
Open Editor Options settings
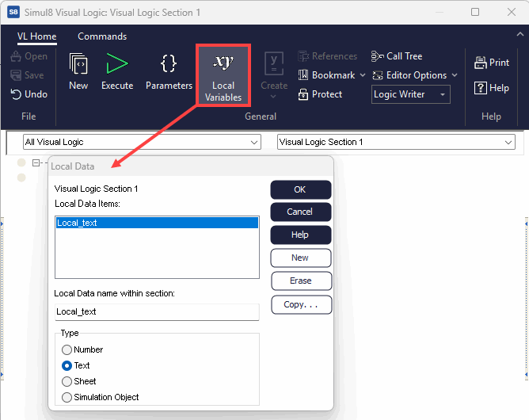click(x=410, y=75)
